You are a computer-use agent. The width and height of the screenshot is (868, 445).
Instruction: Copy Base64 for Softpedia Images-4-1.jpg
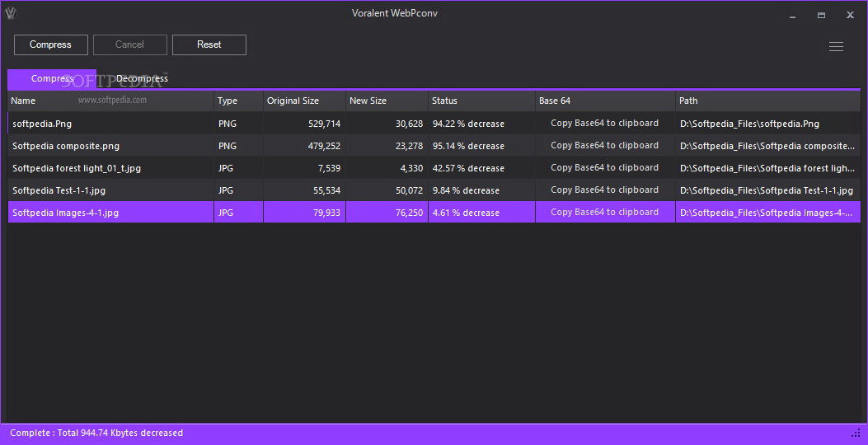pos(604,212)
